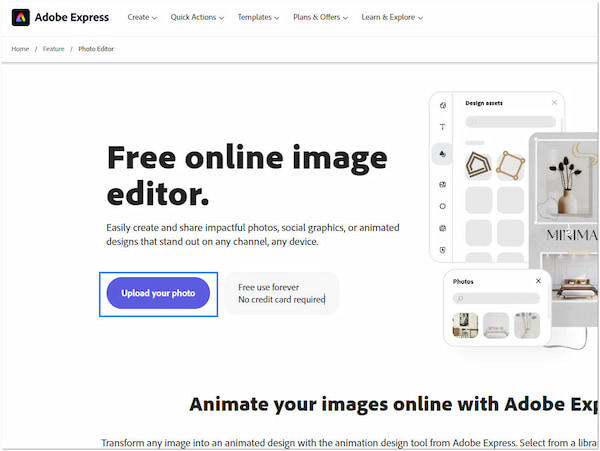Image resolution: width=600 pixels, height=451 pixels.
Task: Open the Create menu
Action: pos(142,17)
